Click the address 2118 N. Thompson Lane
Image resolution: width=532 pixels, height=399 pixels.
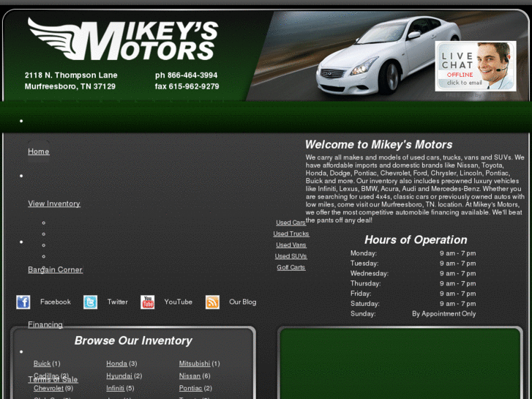point(71,75)
